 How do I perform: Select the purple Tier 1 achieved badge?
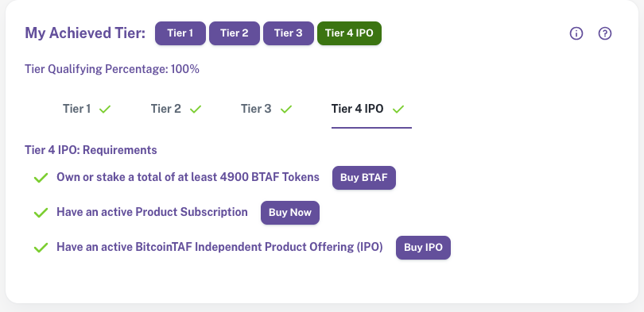pos(180,33)
